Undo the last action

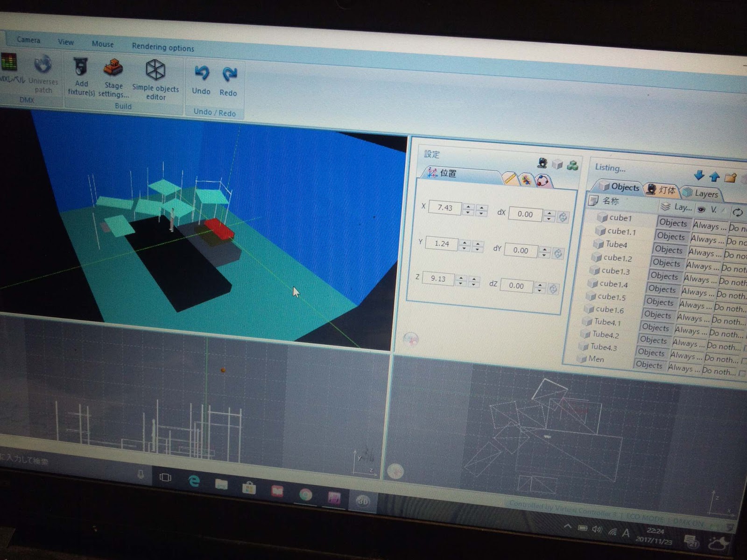pos(201,80)
